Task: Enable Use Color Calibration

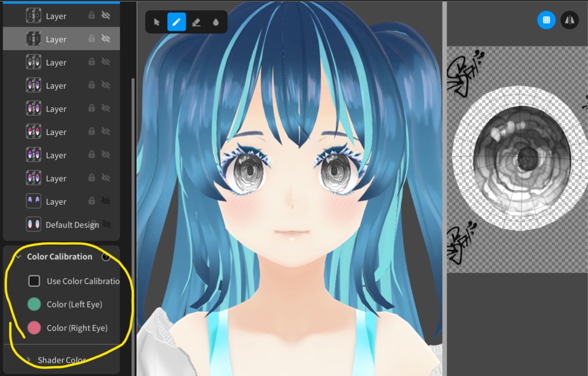Action: click(33, 281)
